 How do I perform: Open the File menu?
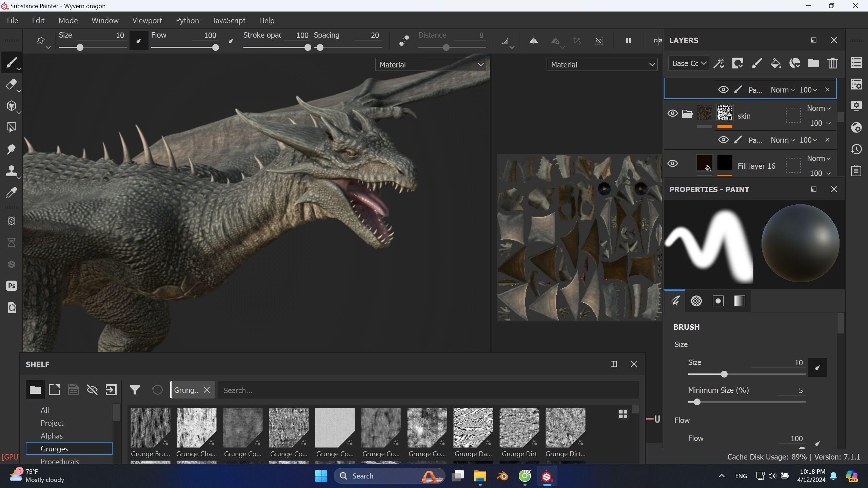pos(13,20)
